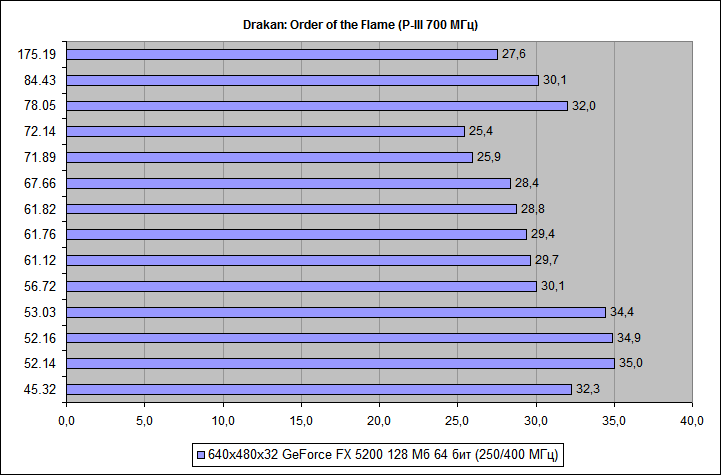Click the legend text 640x480x32 GeForce FX 5200
The image size is (721, 475).
[383, 455]
